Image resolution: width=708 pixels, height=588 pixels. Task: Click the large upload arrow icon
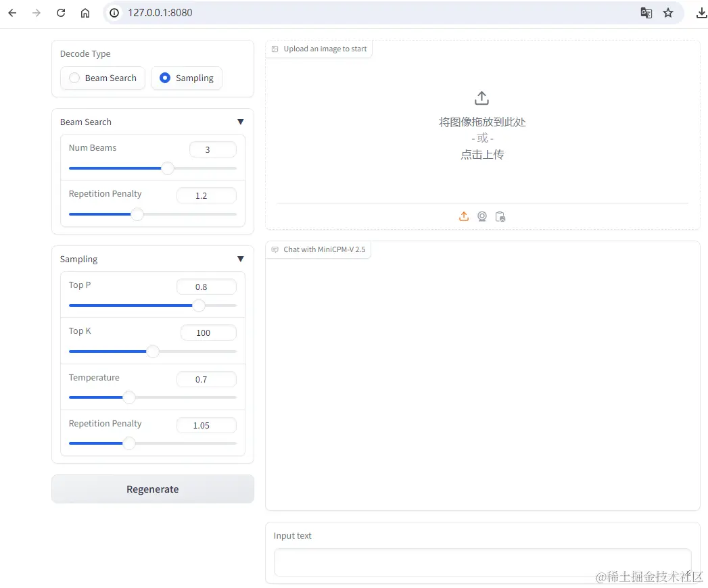[x=481, y=98]
